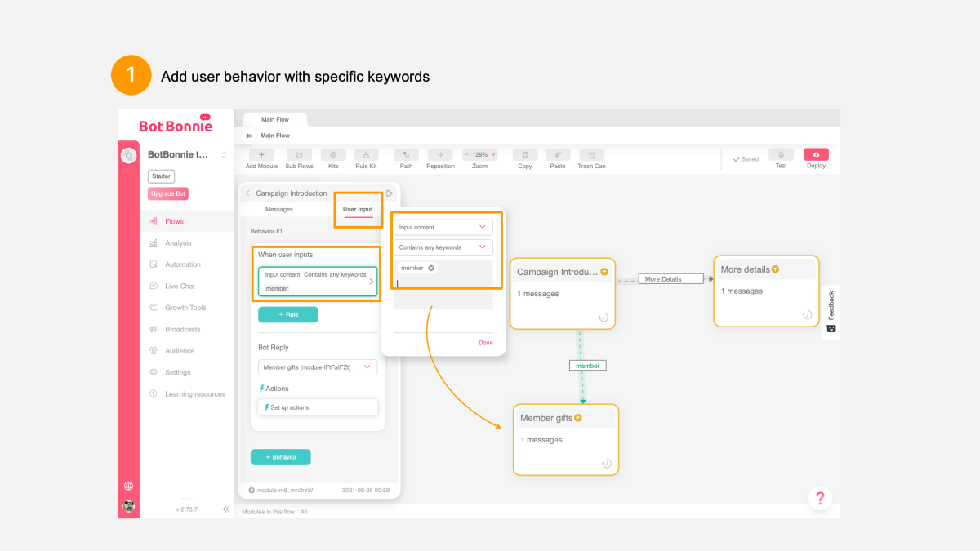Collapse the sidebar with double chevron
This screenshot has height=551, width=980.
(x=226, y=509)
